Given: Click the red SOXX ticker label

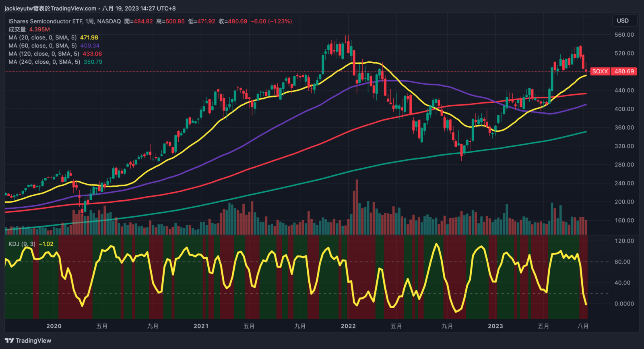Looking at the screenshot, I should tap(600, 71).
